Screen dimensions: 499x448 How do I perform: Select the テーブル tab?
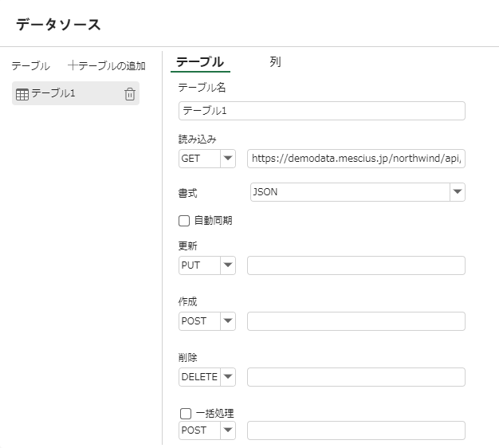click(x=199, y=62)
